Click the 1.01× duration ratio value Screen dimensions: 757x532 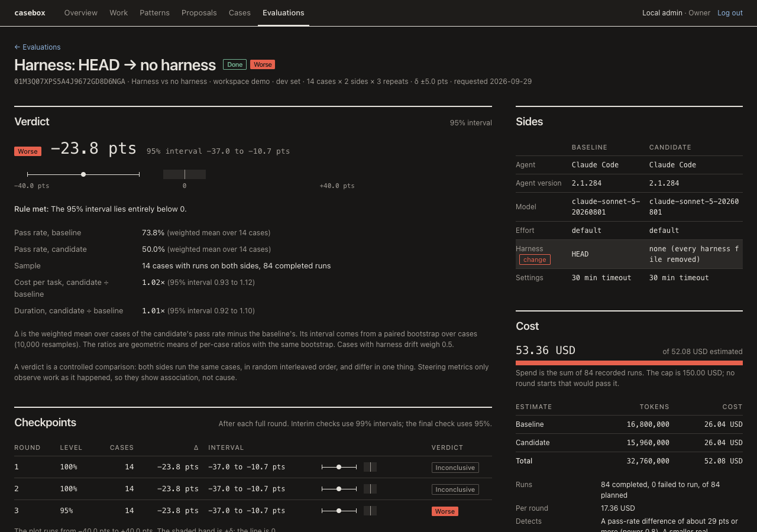153,311
